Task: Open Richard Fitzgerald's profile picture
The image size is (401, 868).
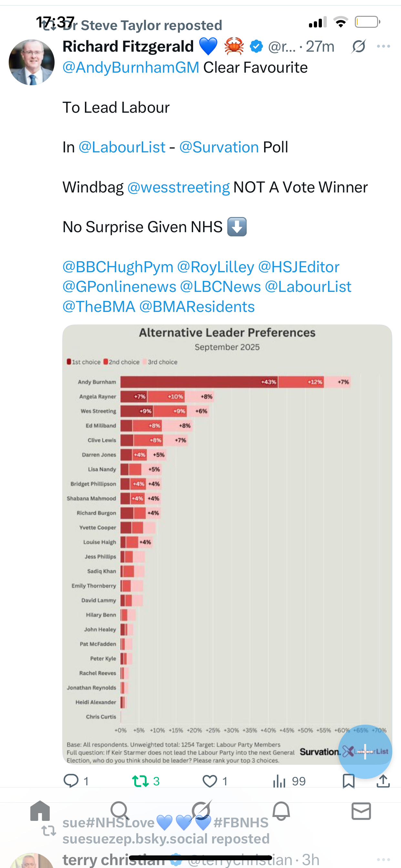Action: point(32,62)
